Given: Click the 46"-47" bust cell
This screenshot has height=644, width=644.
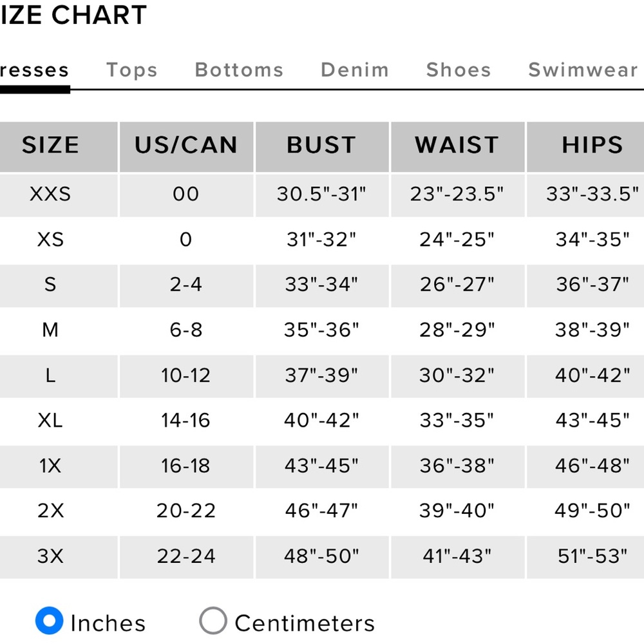Looking at the screenshot, I should point(322,511).
